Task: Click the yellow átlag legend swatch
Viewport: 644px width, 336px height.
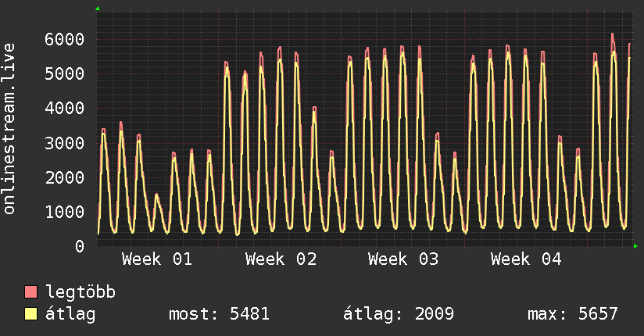Action: coord(31,315)
